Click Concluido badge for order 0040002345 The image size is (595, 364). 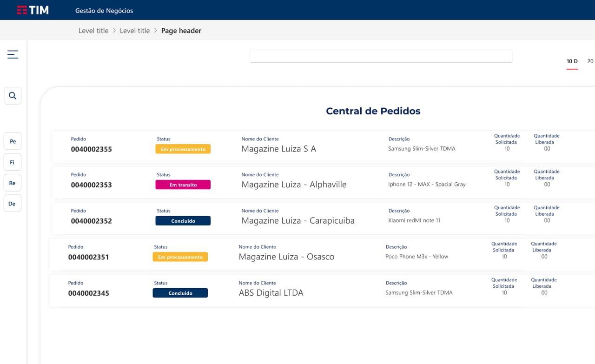pyautogui.click(x=180, y=293)
